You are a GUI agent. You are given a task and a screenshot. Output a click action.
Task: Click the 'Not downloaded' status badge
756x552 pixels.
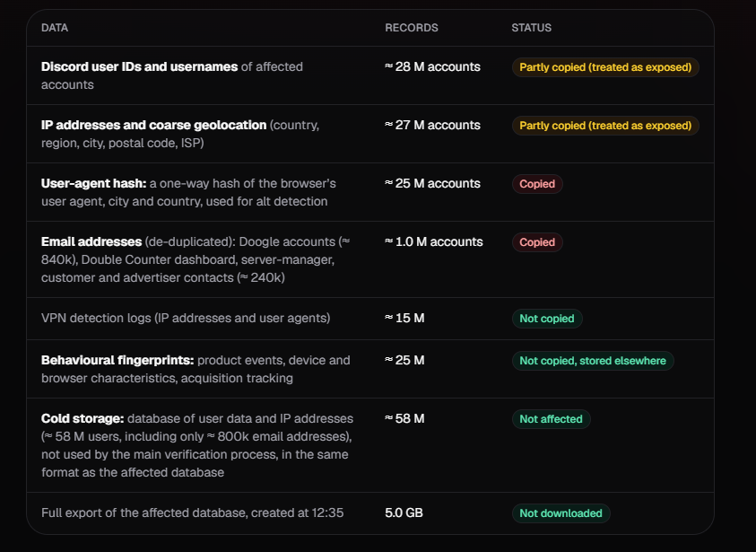[x=561, y=513]
